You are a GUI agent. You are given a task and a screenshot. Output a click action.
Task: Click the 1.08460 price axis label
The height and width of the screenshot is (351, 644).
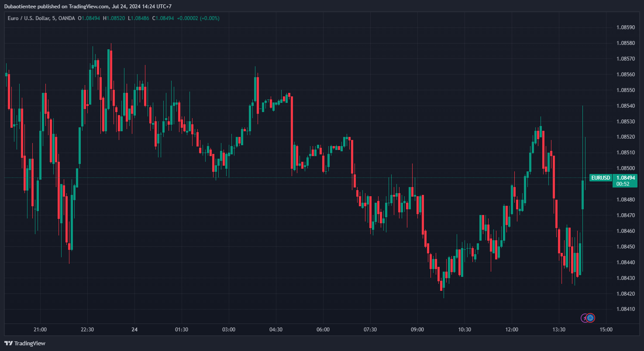point(626,231)
